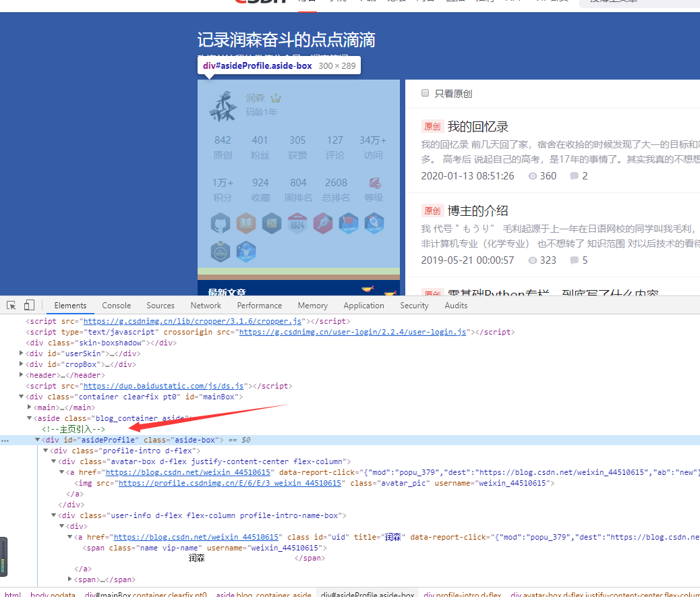Image resolution: width=700 pixels, height=597 pixels.
Task: Expand the header node
Action: [21, 374]
